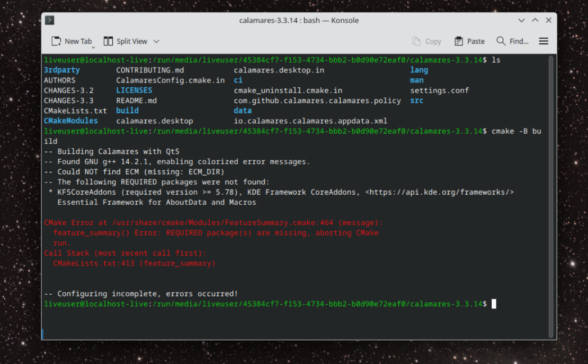Click the Paste toolbar button
This screenshot has height=364, width=588.
click(x=469, y=41)
